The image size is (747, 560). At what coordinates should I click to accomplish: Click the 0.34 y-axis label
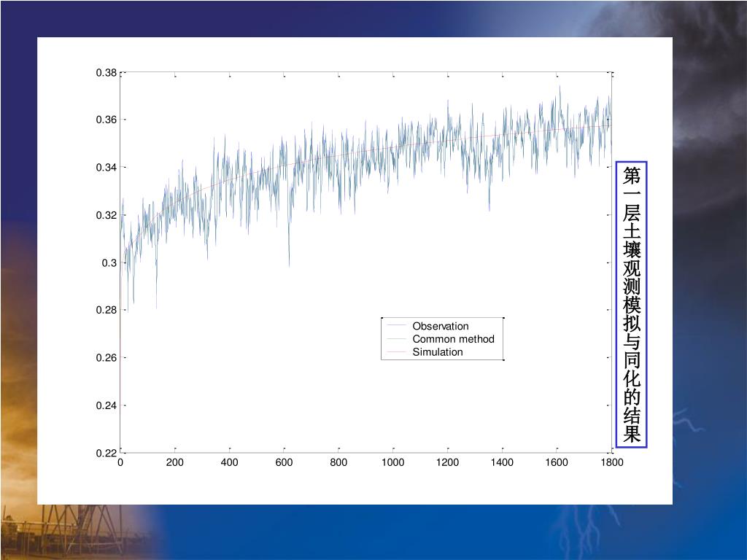107,167
